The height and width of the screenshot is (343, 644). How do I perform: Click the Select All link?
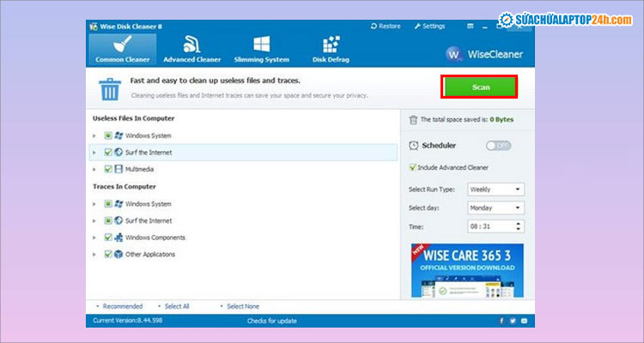[x=174, y=305]
